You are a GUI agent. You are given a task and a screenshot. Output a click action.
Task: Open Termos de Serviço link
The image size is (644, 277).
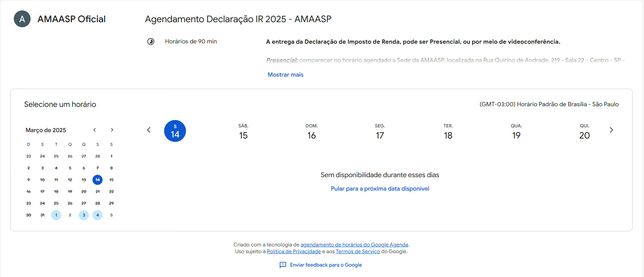(358, 251)
